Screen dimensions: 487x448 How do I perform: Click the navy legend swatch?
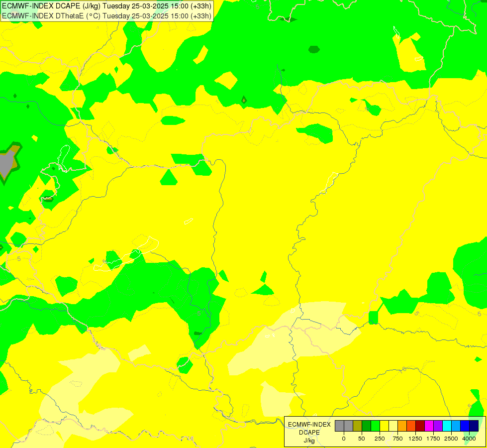[x=474, y=426]
